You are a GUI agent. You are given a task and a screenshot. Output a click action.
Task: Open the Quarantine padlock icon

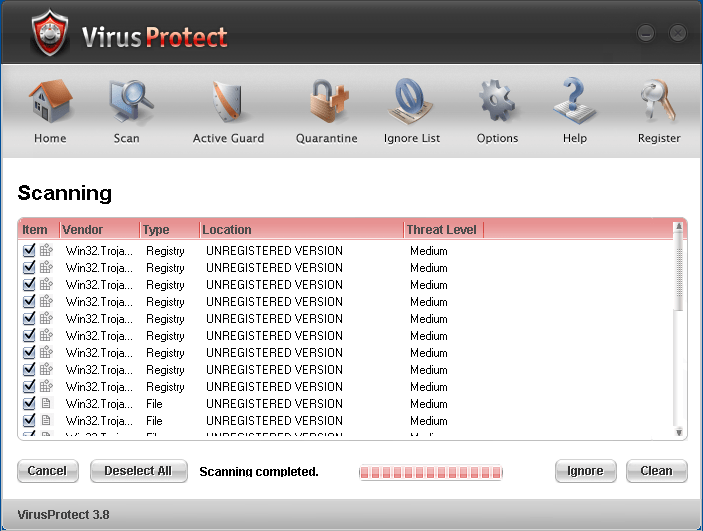tap(326, 103)
